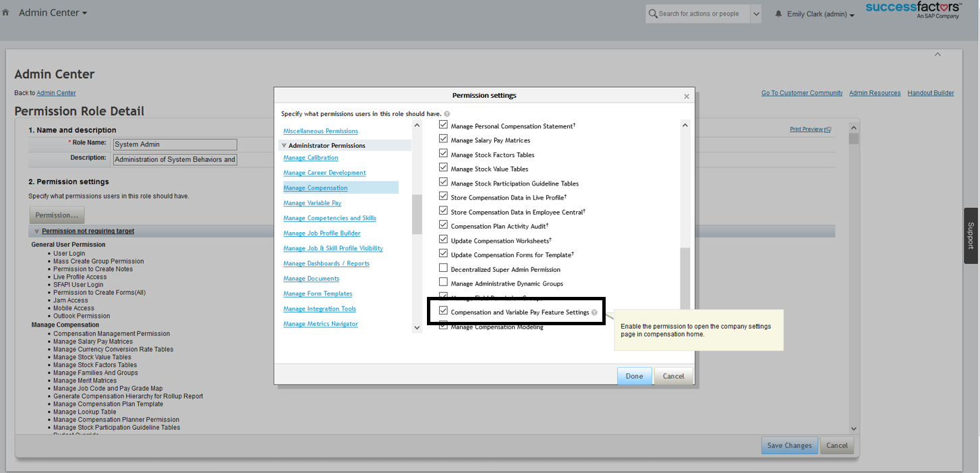Click 'Manage Currency Conversion Rate Tables' list entry
980x473 pixels.
pyautogui.click(x=113, y=350)
